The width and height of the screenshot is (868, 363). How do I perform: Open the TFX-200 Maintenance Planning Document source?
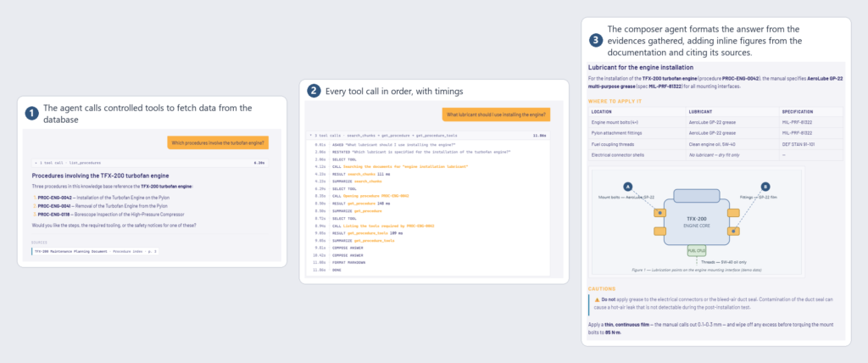[95, 251]
